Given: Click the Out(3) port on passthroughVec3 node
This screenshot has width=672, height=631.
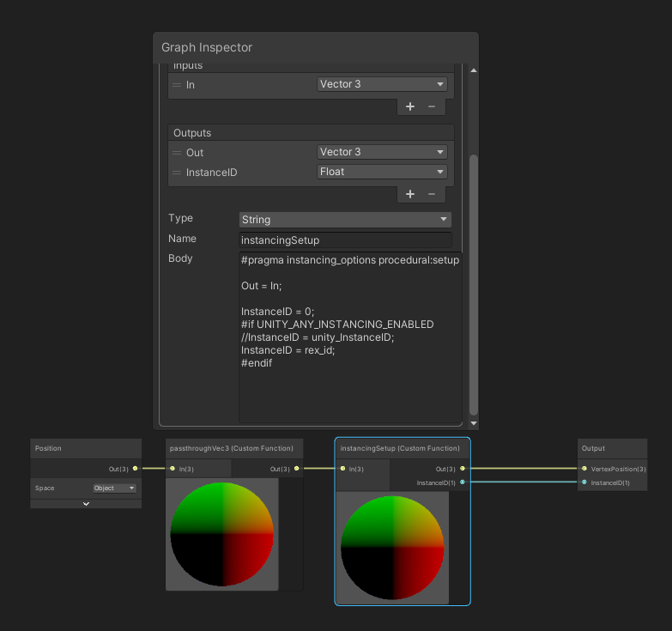Looking at the screenshot, I should (297, 469).
